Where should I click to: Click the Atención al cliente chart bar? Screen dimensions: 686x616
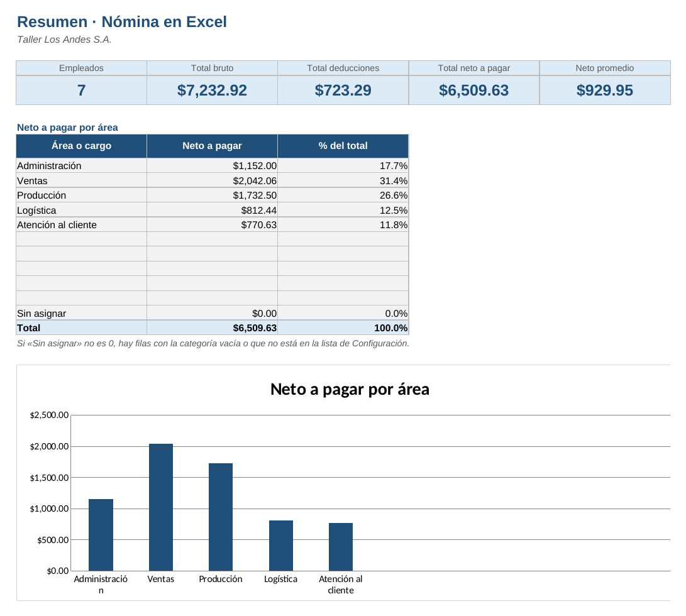[x=341, y=547]
